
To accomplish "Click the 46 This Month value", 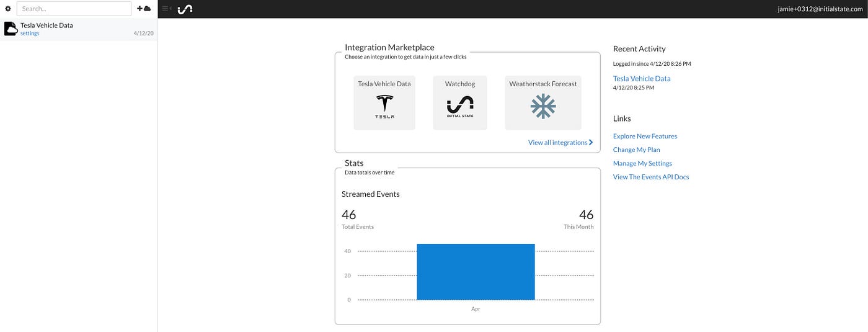I will (x=586, y=215).
